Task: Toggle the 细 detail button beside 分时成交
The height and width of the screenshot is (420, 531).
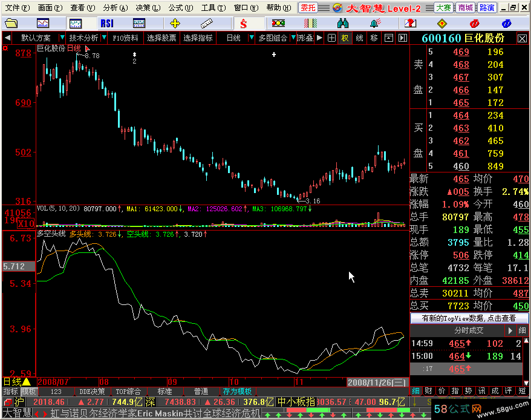Action: point(522,330)
